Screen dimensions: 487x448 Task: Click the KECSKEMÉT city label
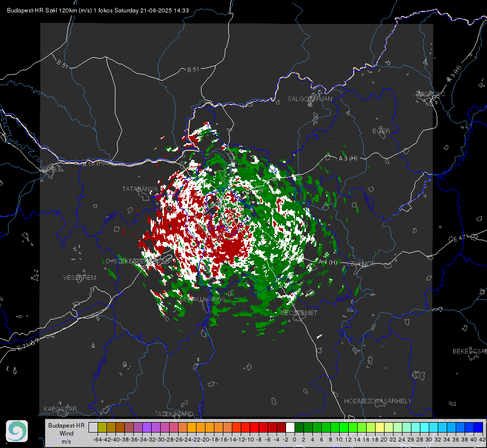tap(299, 313)
